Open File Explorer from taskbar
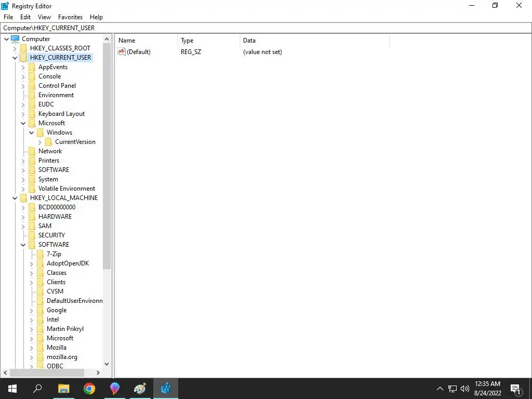 (63, 389)
